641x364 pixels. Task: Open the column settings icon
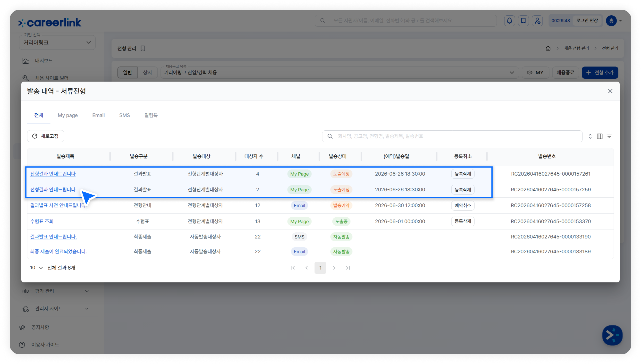[599, 136]
